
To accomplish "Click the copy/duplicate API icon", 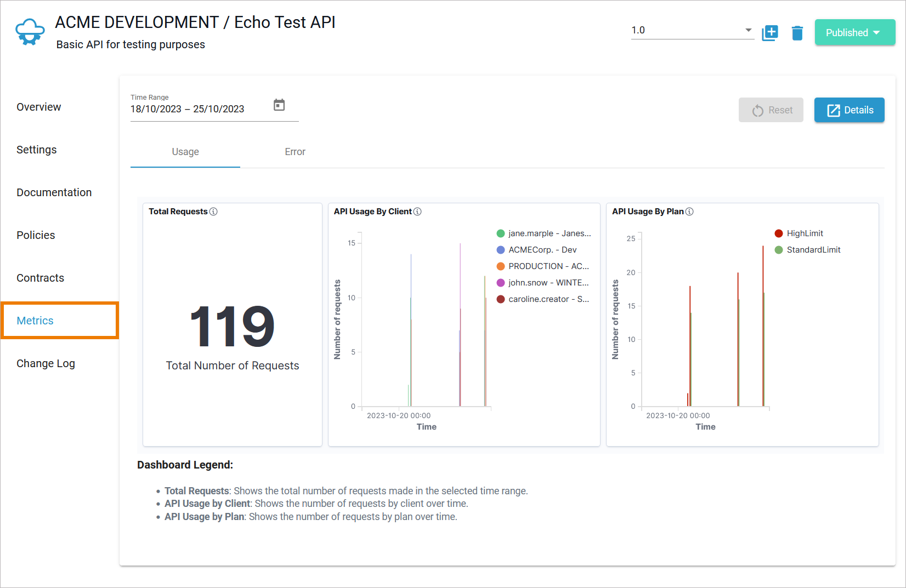I will point(770,33).
